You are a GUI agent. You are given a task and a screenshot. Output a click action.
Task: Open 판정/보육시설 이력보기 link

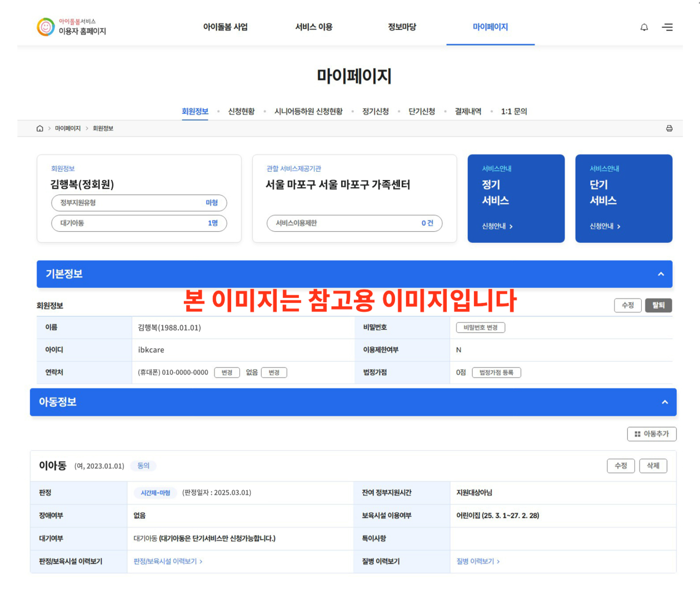click(166, 561)
